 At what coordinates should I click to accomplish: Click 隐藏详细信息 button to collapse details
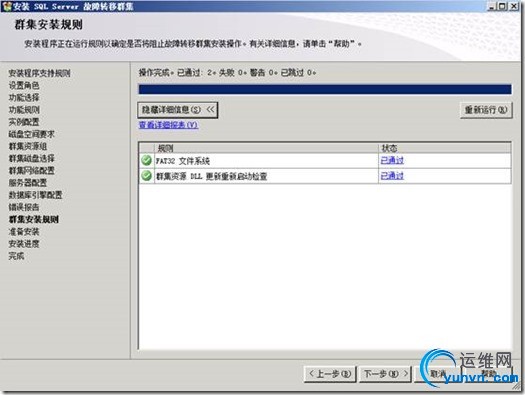point(178,110)
